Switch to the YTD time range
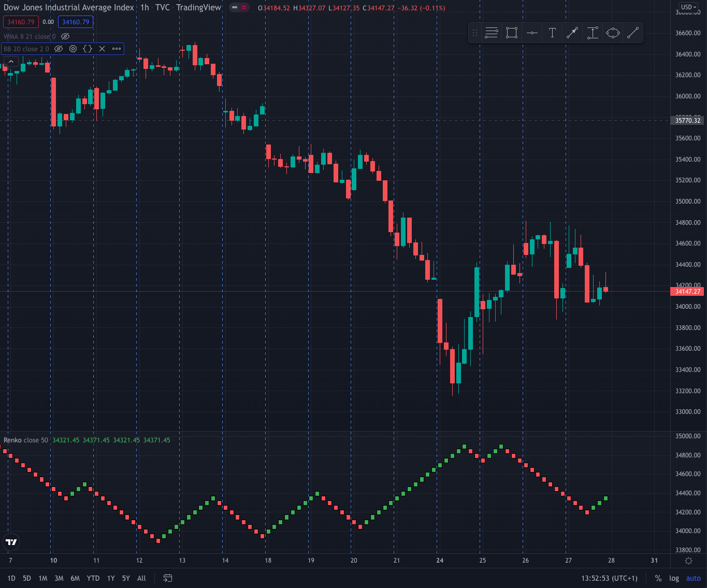707x588 pixels. [x=93, y=578]
